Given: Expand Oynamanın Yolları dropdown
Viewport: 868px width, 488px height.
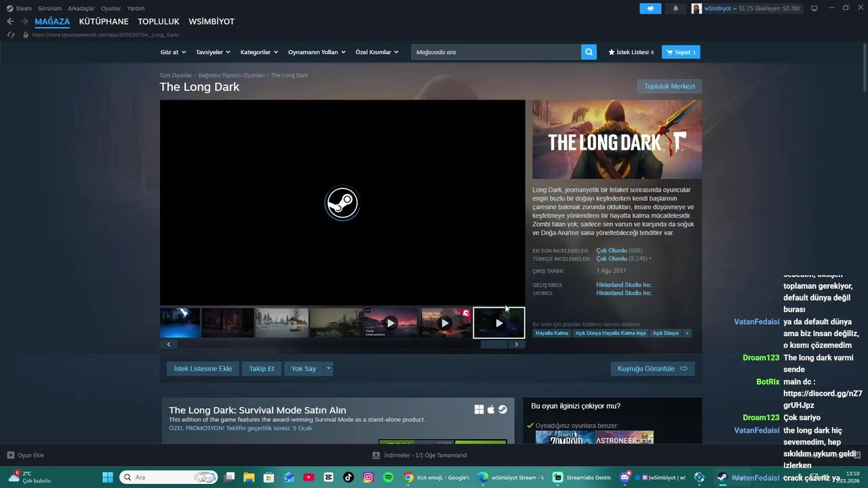Looking at the screenshot, I should click(317, 52).
